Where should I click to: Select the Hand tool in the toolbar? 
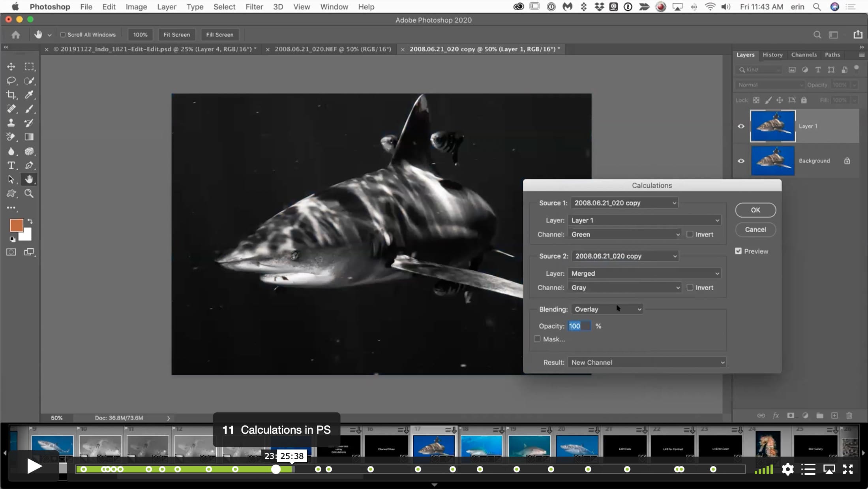click(29, 179)
